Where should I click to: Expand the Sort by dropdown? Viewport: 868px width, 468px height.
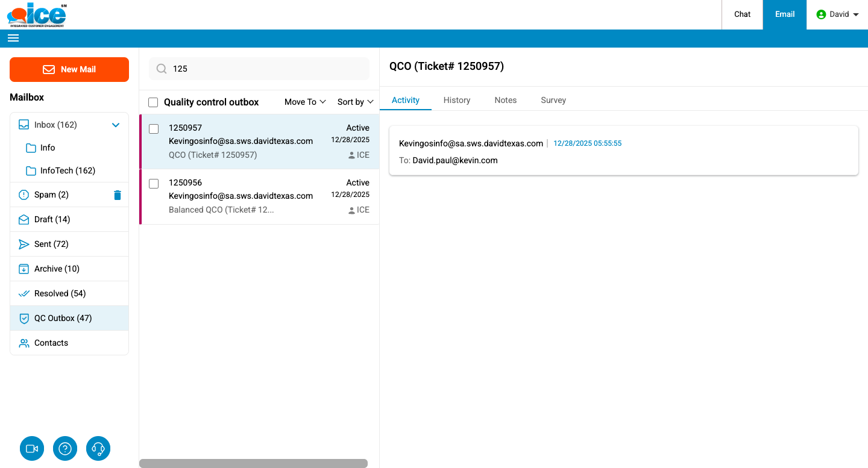pos(355,102)
